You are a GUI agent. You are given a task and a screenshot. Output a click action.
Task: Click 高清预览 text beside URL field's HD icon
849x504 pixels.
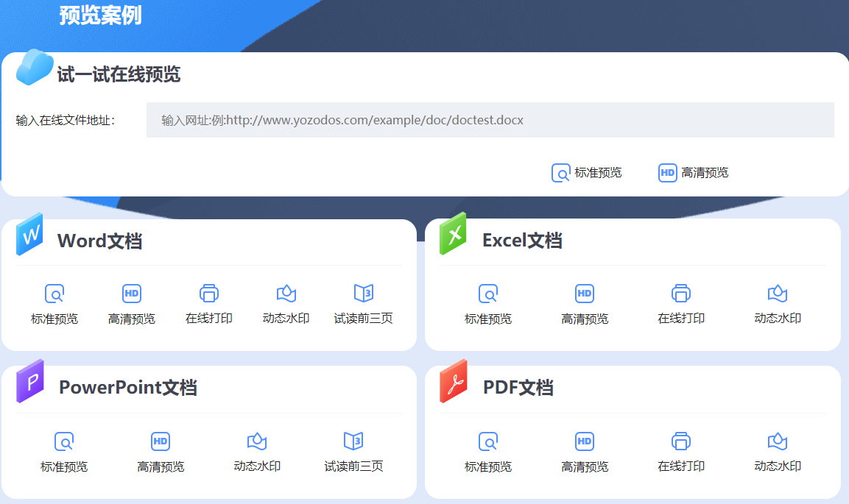(705, 172)
